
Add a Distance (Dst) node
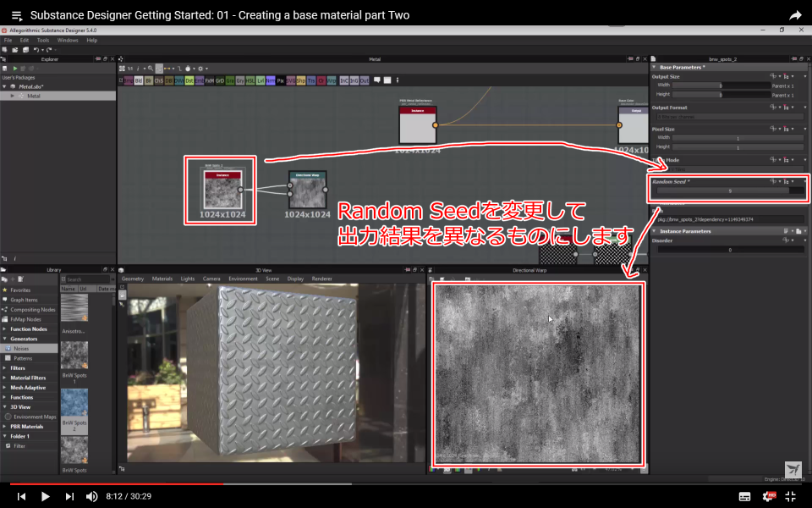[x=189, y=81]
